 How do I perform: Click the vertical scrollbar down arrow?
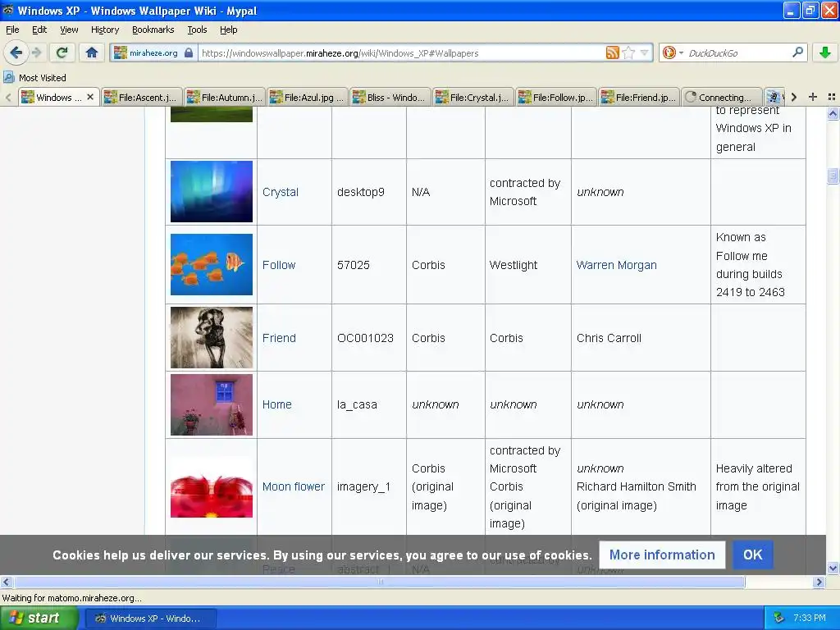point(833,568)
